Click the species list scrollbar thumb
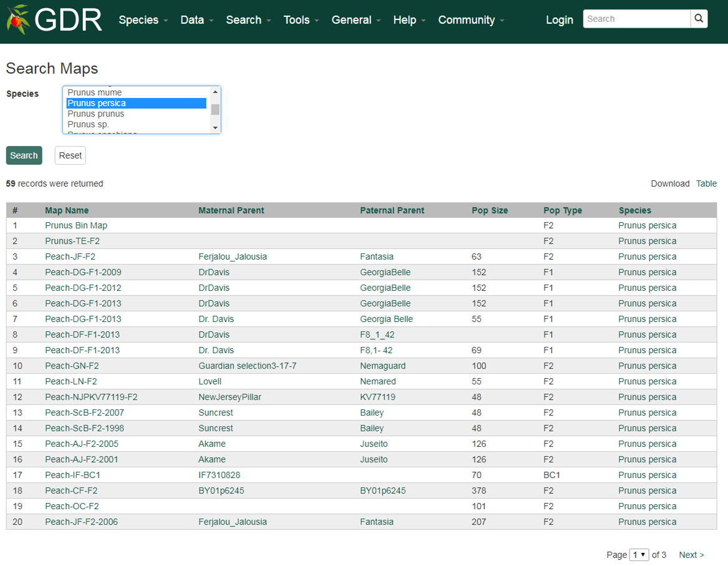The width and height of the screenshot is (728, 566). 215,109
